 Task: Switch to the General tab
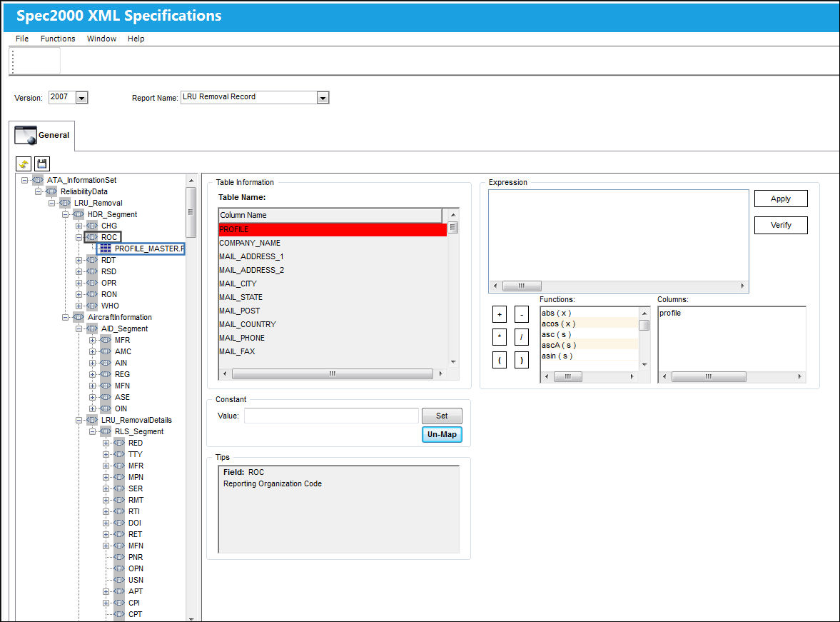click(42, 135)
